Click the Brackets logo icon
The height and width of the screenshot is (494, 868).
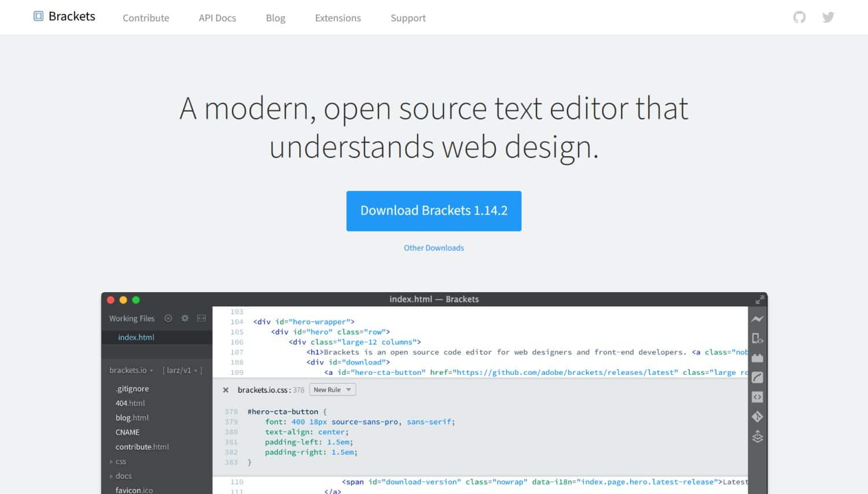(38, 16)
